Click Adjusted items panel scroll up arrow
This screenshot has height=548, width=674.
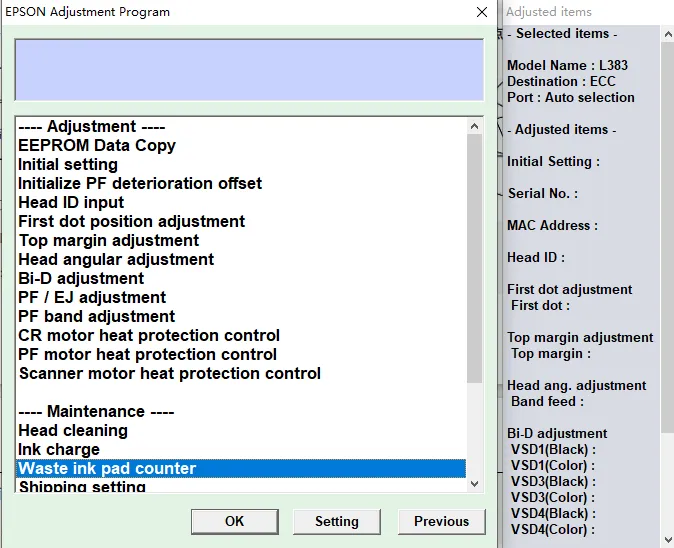(x=667, y=34)
